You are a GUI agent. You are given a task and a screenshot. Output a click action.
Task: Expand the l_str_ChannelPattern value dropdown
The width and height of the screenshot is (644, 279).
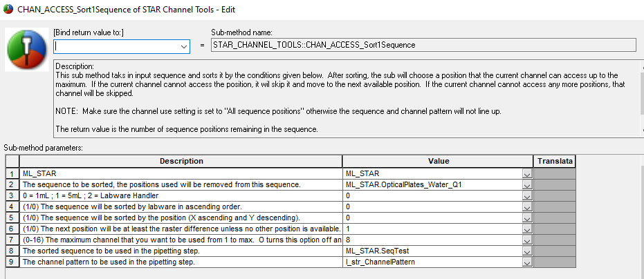tap(526, 262)
